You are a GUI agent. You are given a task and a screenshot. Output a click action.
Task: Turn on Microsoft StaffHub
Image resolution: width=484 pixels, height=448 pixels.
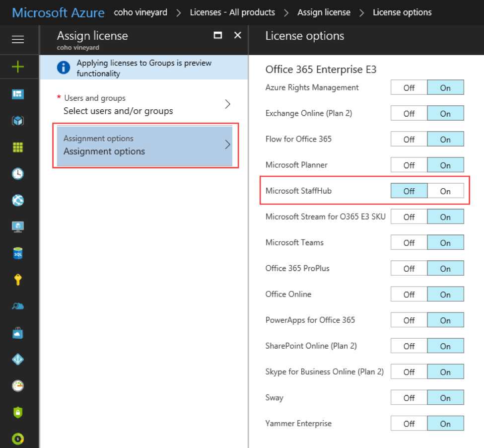tap(445, 191)
